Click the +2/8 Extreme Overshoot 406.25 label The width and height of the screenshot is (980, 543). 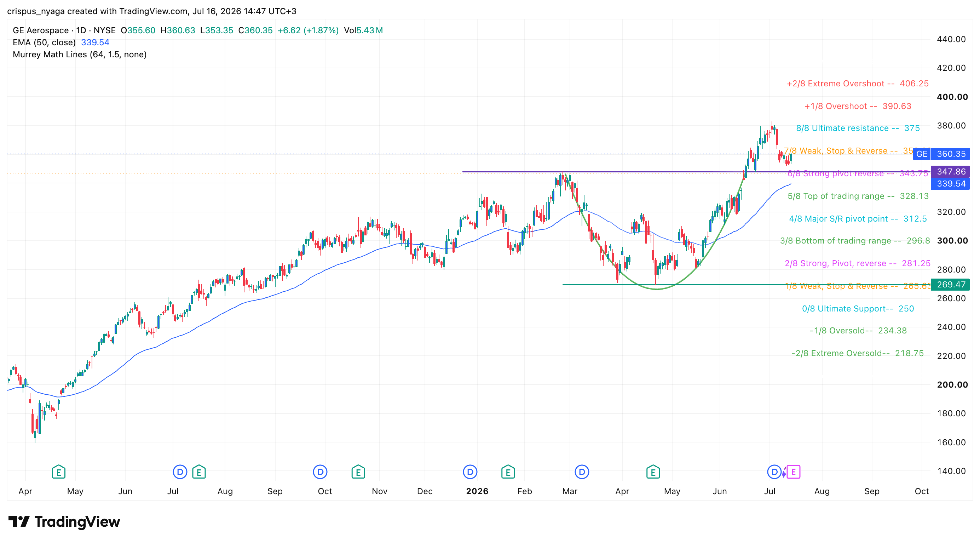tap(858, 83)
